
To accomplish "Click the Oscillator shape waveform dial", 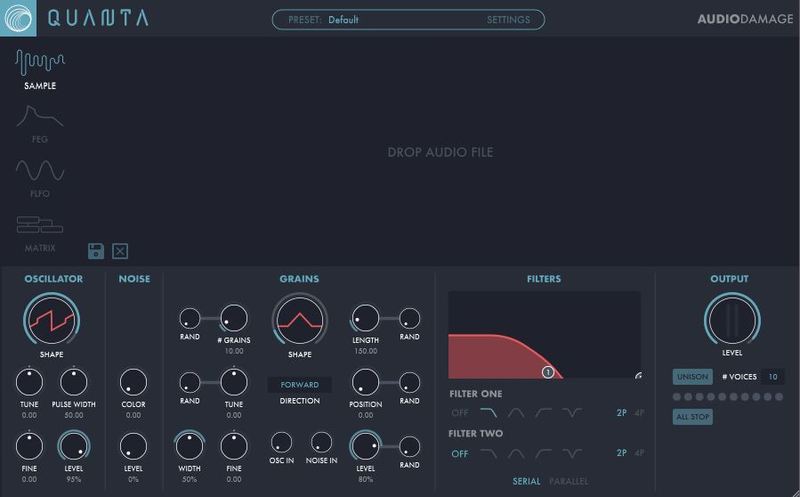I will (52, 320).
